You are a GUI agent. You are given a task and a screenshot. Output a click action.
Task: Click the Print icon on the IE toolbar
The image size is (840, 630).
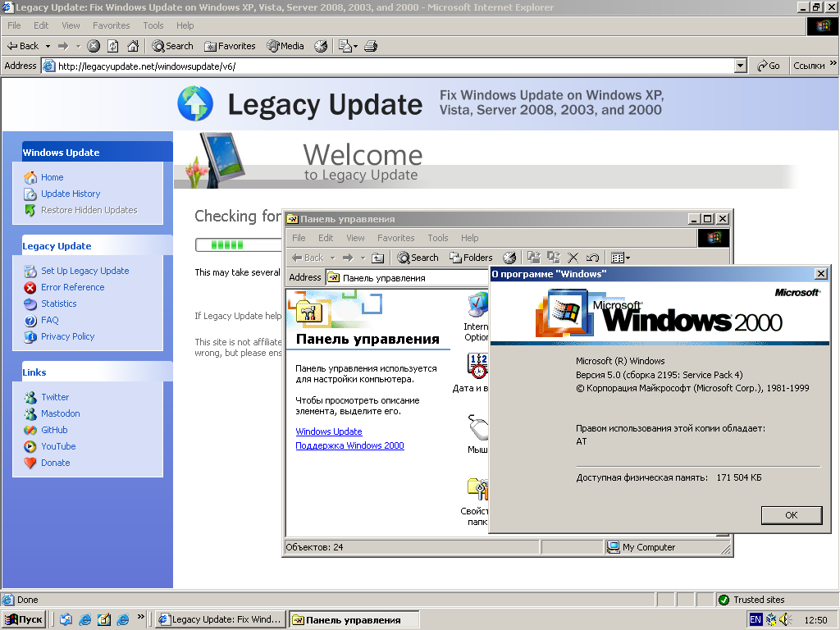[371, 46]
